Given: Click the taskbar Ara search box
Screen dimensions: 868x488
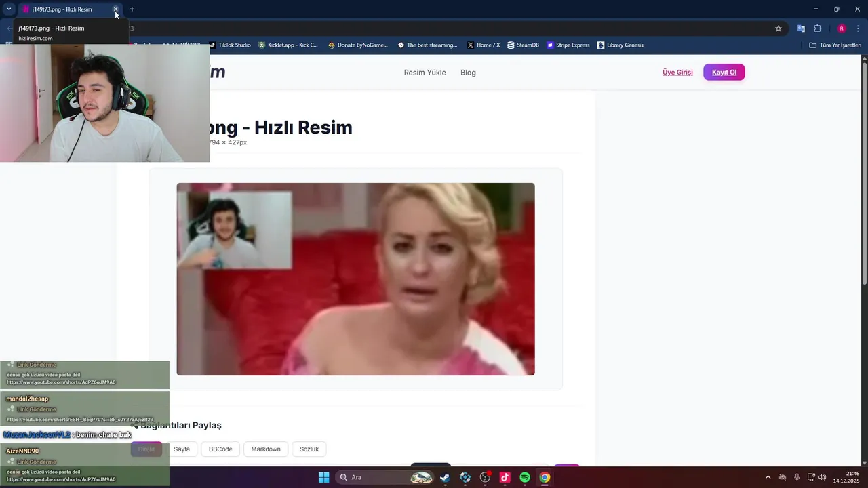Looking at the screenshot, I should point(384,477).
